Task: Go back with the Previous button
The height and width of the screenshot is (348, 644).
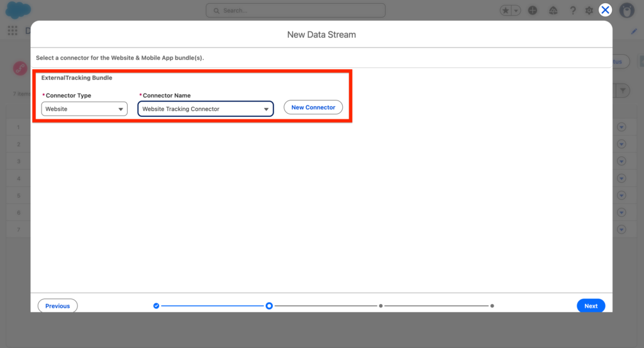Action: pyautogui.click(x=58, y=306)
